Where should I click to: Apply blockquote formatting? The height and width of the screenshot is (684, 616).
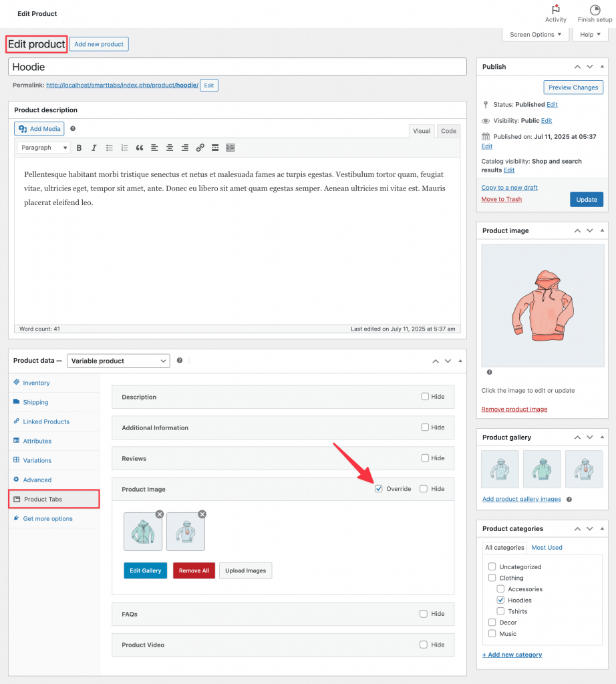140,148
